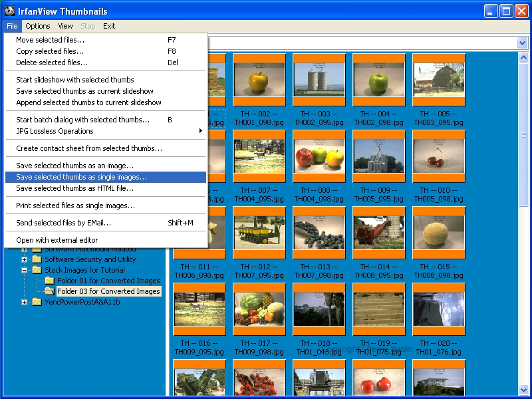The width and height of the screenshot is (532, 399).
Task: Select thumbnail TH -- 007 farm corral
Action: coord(259,156)
